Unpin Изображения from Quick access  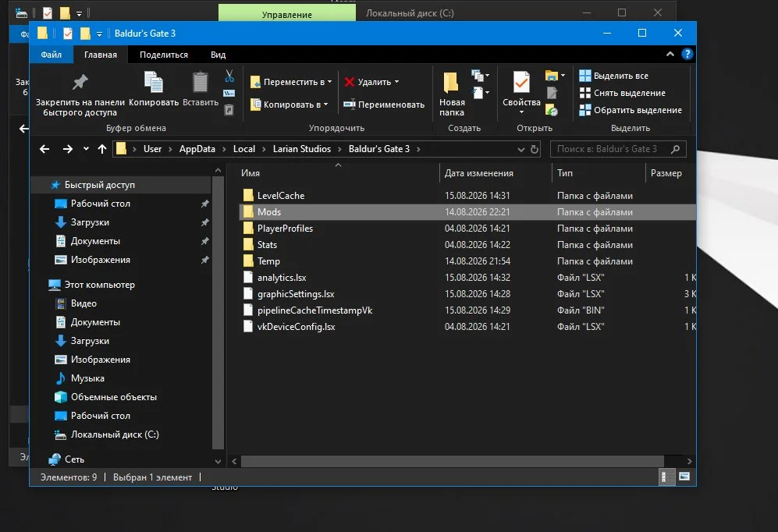[x=204, y=260]
